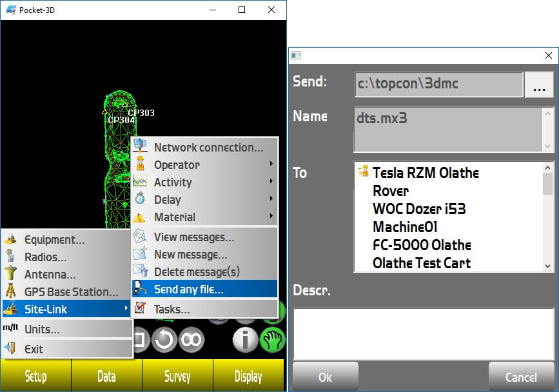This screenshot has width=559, height=392.
Task: Expand the Site-Link submenu arrow
Action: pyautogui.click(x=126, y=308)
